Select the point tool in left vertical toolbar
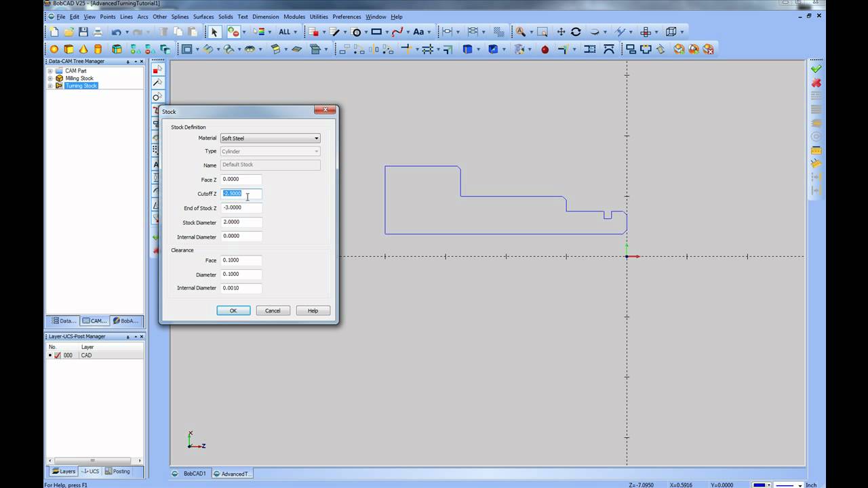Viewport: 868px width, 488px height. [157, 69]
